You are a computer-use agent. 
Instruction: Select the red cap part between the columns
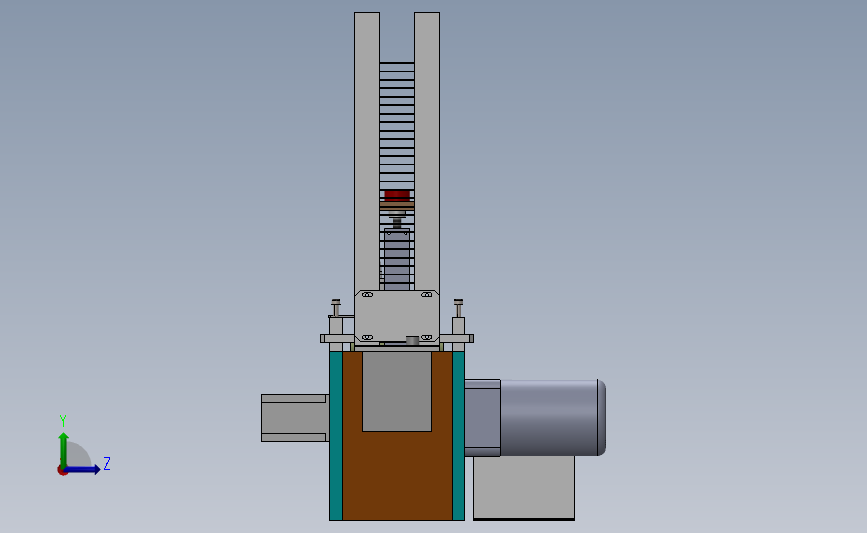tap(397, 196)
